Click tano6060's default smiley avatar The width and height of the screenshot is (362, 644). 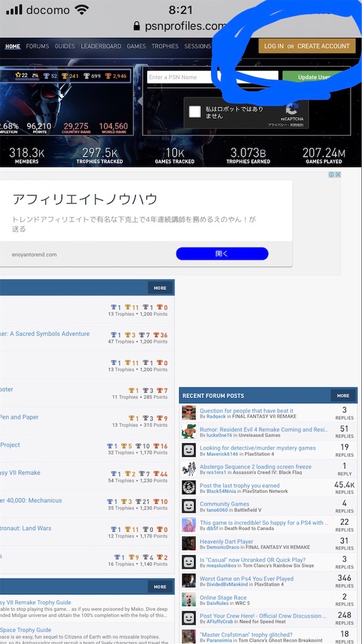click(x=189, y=506)
